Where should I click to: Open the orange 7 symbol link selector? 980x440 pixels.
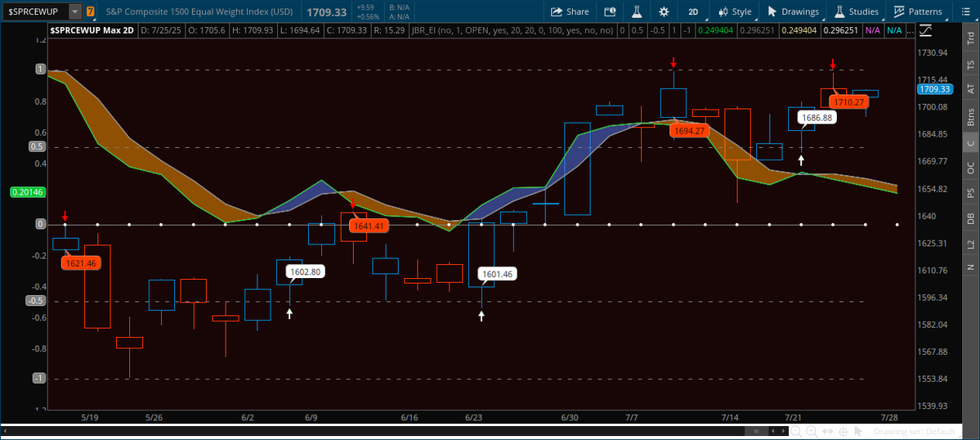(x=92, y=11)
